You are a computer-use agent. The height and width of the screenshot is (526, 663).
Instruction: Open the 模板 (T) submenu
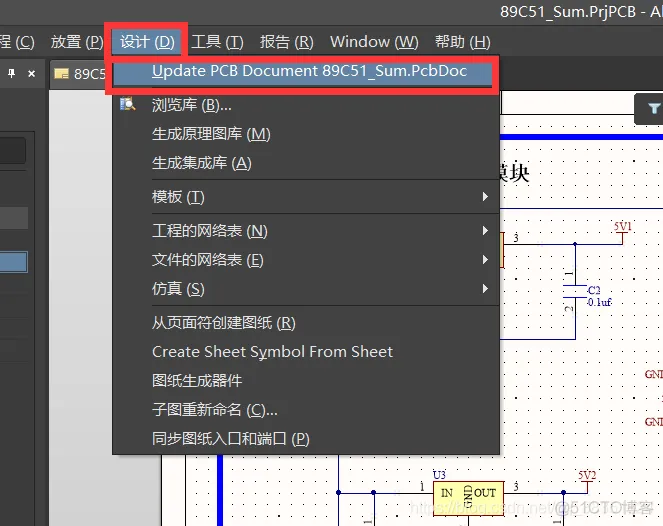[x=306, y=197]
